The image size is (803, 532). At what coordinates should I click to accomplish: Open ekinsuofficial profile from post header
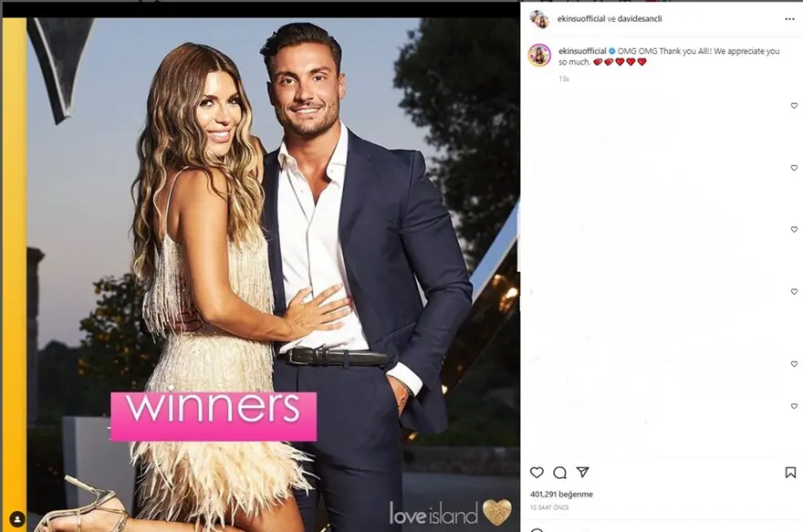click(581, 18)
